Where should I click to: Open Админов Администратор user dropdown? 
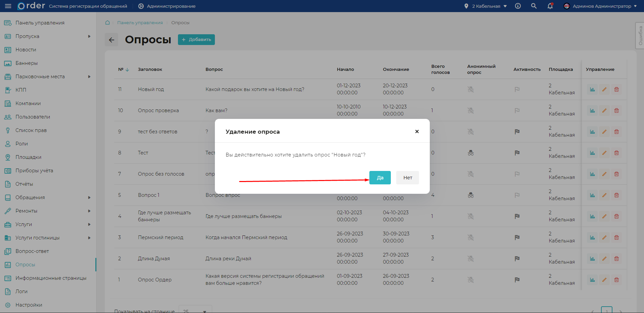pyautogui.click(x=600, y=6)
